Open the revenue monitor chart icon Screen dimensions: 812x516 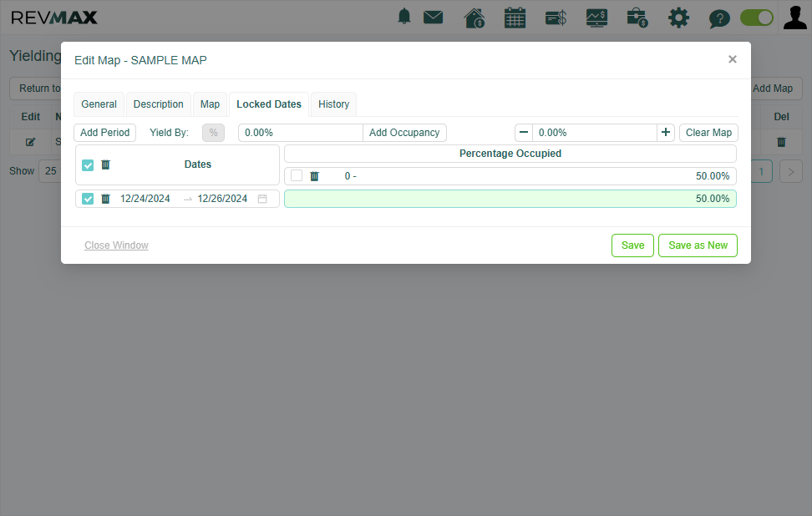596,18
